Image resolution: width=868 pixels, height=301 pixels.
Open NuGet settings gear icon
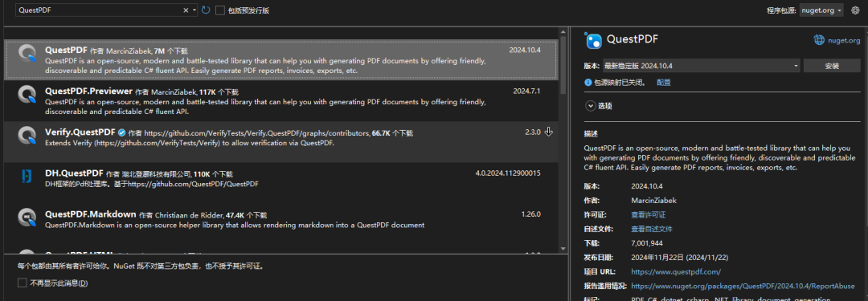pos(855,10)
